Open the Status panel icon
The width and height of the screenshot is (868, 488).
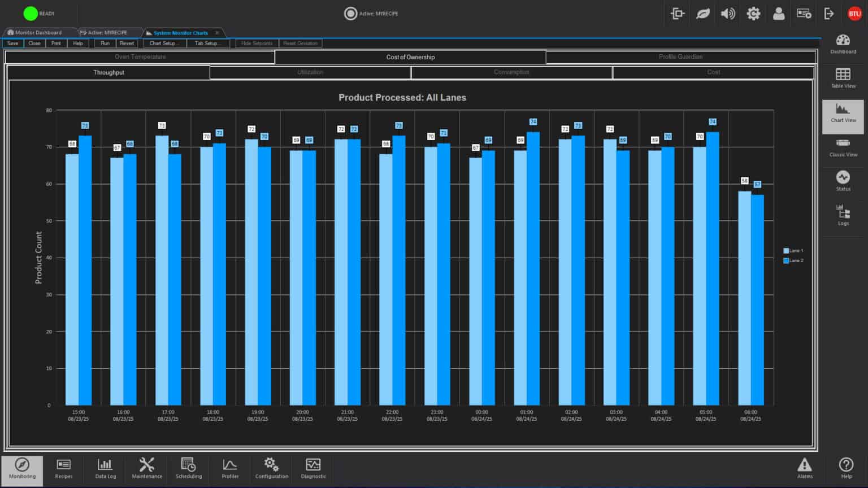(x=843, y=181)
